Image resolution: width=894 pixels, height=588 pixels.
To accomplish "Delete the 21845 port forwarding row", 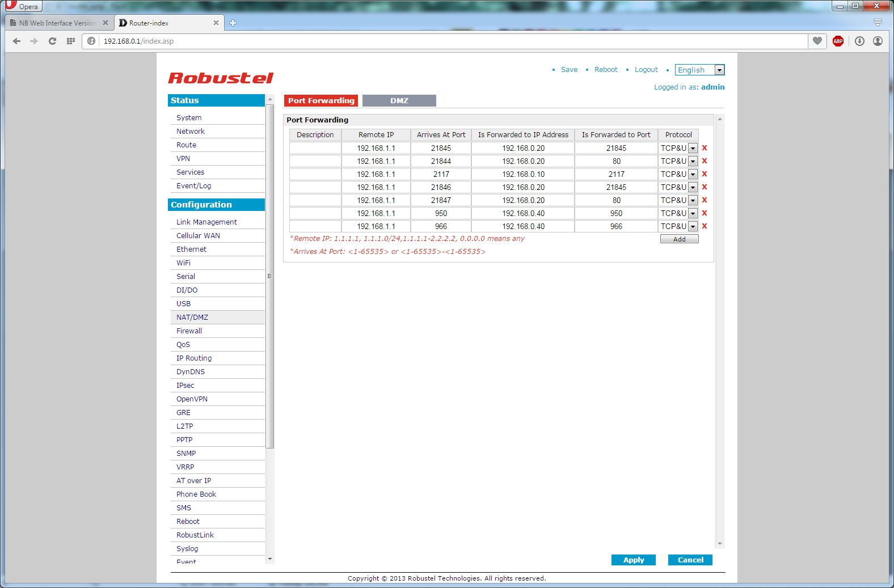I will pyautogui.click(x=705, y=148).
